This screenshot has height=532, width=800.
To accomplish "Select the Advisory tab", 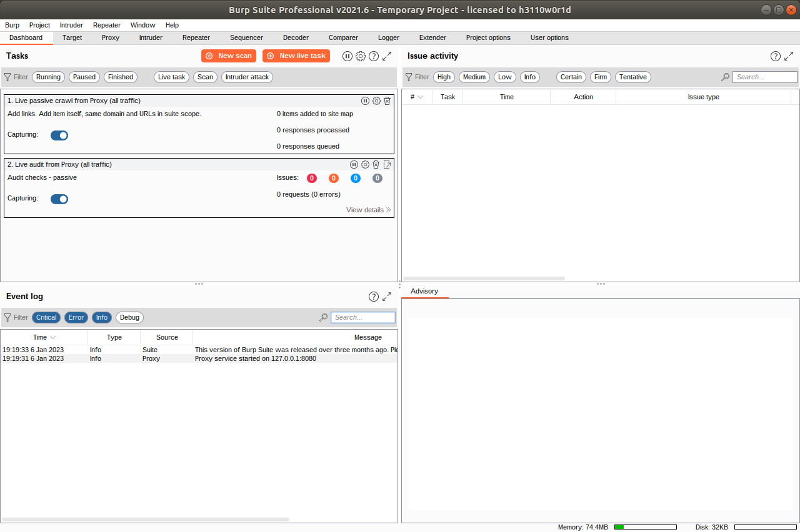I will pos(424,292).
